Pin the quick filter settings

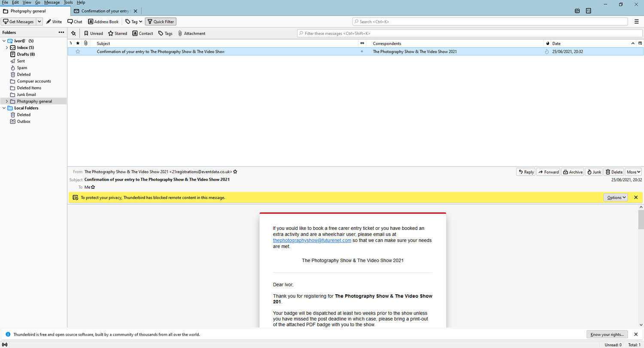tap(73, 33)
